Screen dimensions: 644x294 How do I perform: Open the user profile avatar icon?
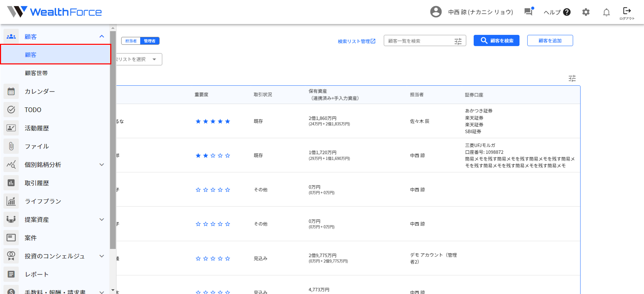click(435, 12)
